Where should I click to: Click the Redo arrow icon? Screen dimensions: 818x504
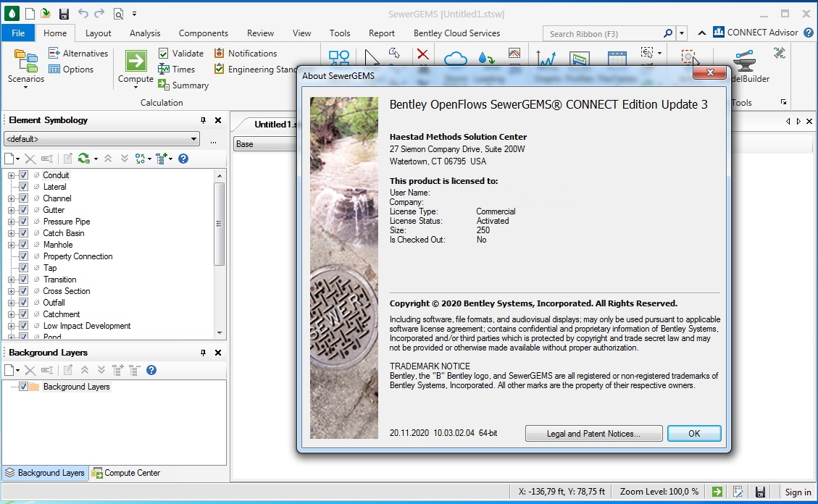tap(99, 14)
